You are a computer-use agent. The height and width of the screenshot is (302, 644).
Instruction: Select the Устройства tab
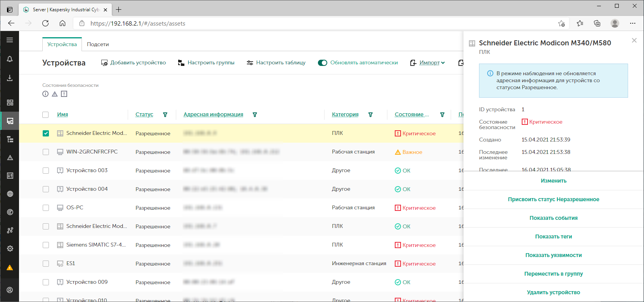tap(62, 45)
